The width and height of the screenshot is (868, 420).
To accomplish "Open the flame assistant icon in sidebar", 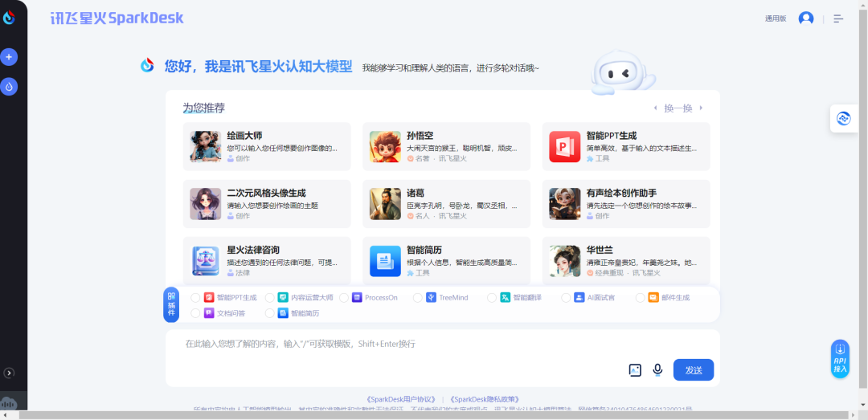I will click(x=9, y=86).
